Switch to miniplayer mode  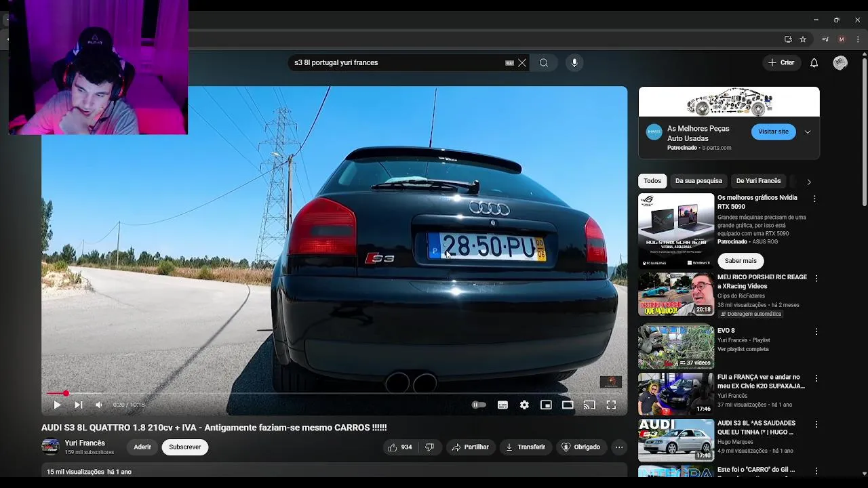pos(546,405)
